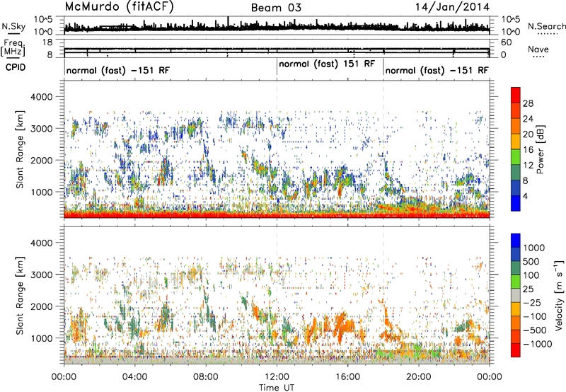Image resolution: width=566 pixels, height=392 pixels.
Task: Click the '2000' tick of the velocity panel
Action: click(42, 306)
